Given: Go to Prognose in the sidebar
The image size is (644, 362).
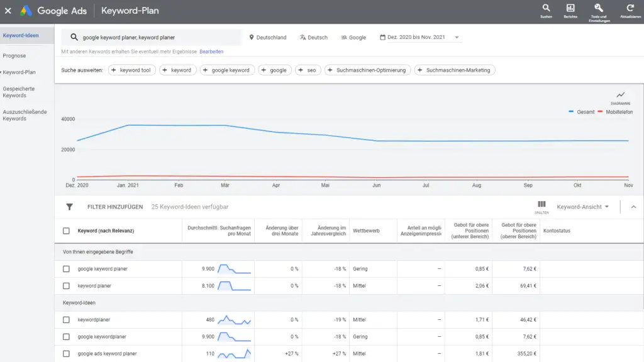Looking at the screenshot, I should click(x=14, y=56).
